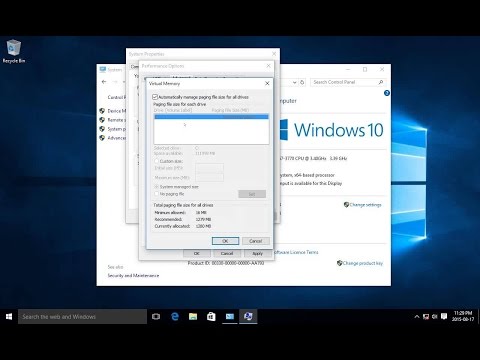Open the volume tray icon
Image resolution: width=480 pixels, height=360 pixels.
(435, 317)
